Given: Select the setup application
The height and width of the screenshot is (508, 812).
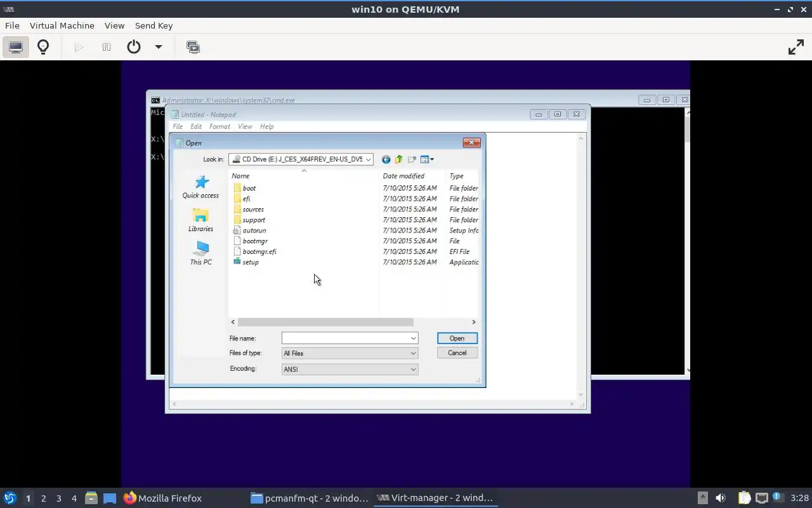Looking at the screenshot, I should (246, 262).
